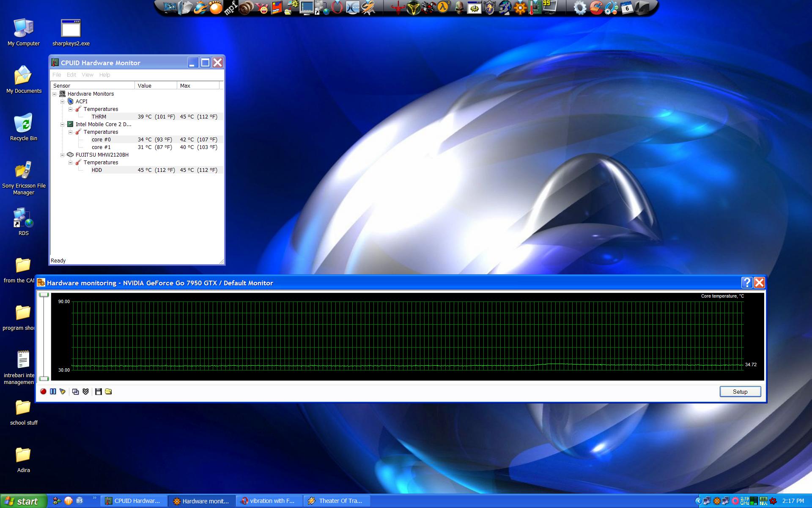Open the yellow folder icon in monitoring toolbar
The image size is (812, 508).
[108, 392]
